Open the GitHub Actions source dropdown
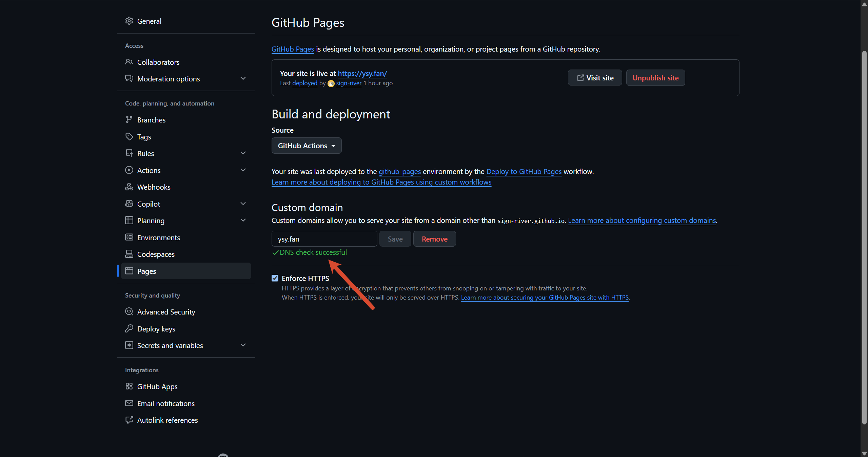This screenshot has width=868, height=457. pyautogui.click(x=307, y=146)
